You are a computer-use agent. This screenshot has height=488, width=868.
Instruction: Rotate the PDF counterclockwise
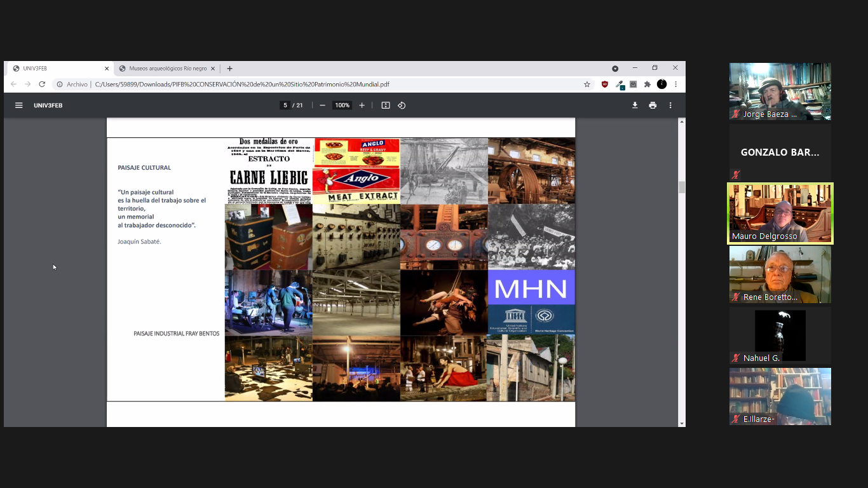point(402,105)
